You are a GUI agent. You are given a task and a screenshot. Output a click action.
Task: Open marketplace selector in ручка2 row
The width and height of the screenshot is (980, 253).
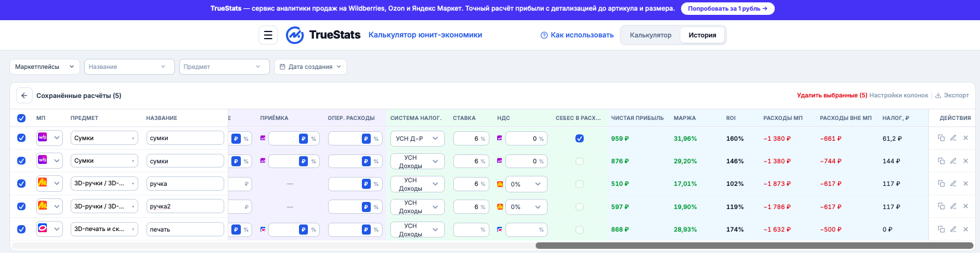49,206
